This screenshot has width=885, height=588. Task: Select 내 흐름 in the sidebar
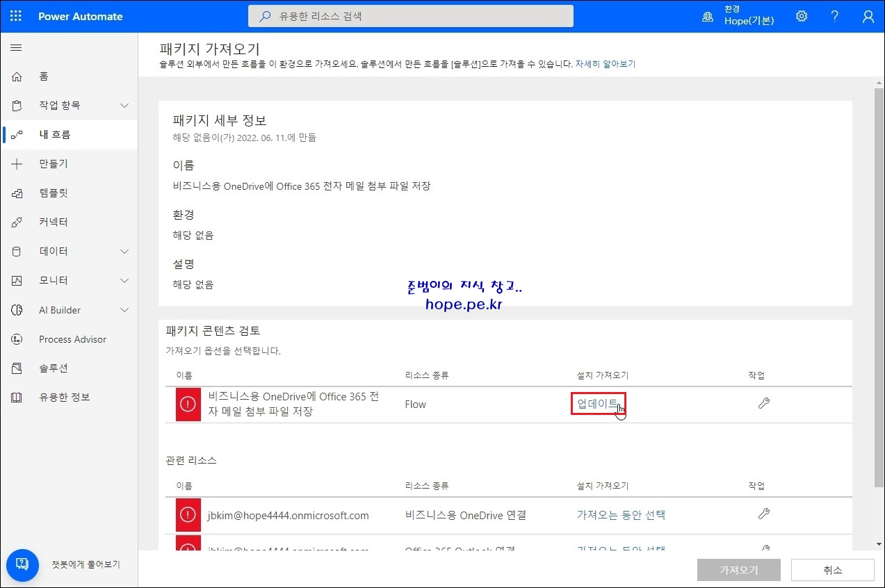(69, 135)
